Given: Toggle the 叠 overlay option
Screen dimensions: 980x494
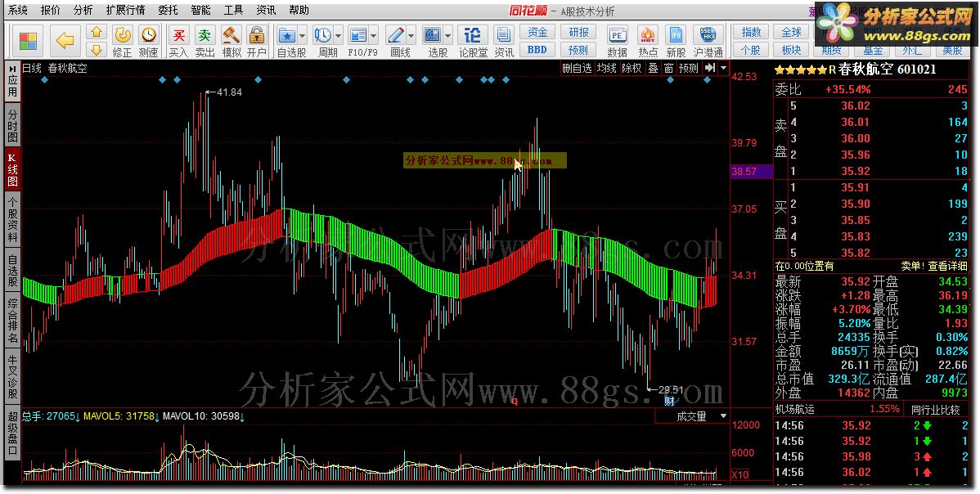Looking at the screenshot, I should pos(653,68).
